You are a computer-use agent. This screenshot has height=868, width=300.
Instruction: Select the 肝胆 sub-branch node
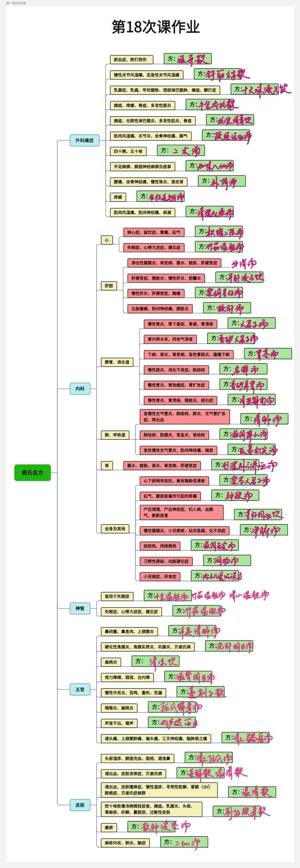coord(109,286)
